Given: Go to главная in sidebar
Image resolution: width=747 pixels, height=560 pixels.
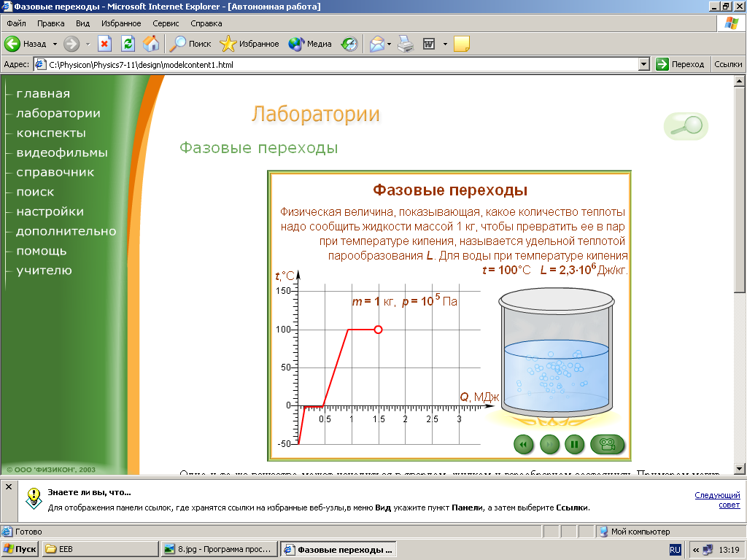Looking at the screenshot, I should click(x=43, y=94).
